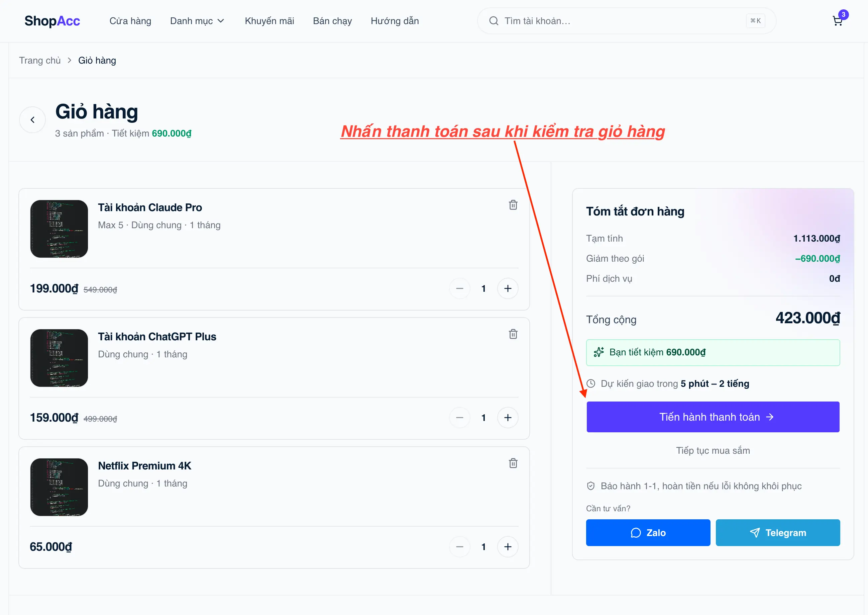This screenshot has height=615, width=868.
Task: Click the search magnifier icon
Action: [x=494, y=21]
